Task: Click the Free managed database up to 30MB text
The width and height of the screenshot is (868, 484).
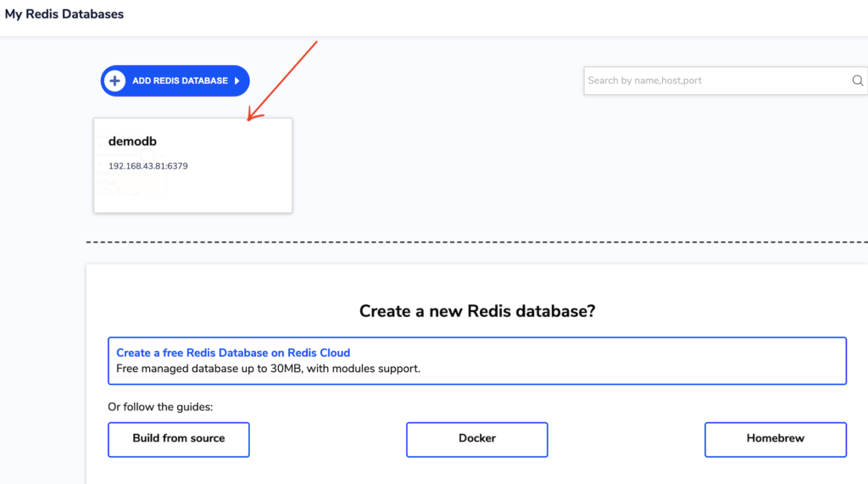Action: (x=268, y=369)
